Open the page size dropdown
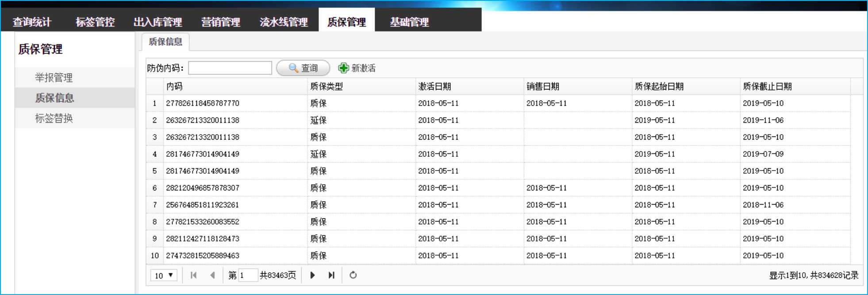Screen dimensions: 868x295 coord(164,275)
